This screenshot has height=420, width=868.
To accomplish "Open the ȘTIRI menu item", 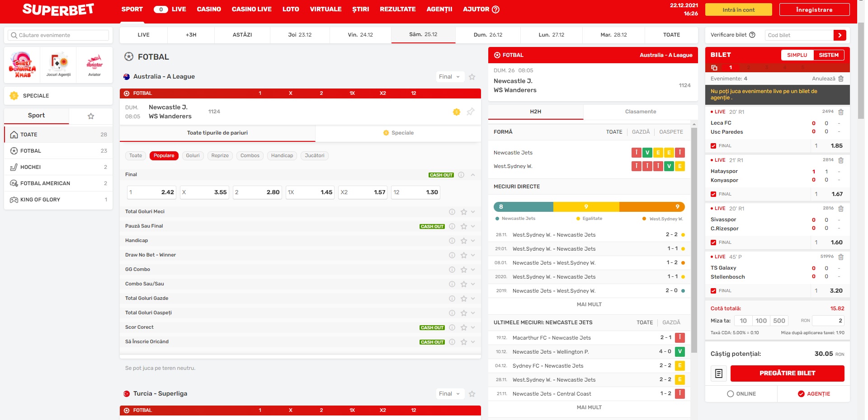I will 360,9.
